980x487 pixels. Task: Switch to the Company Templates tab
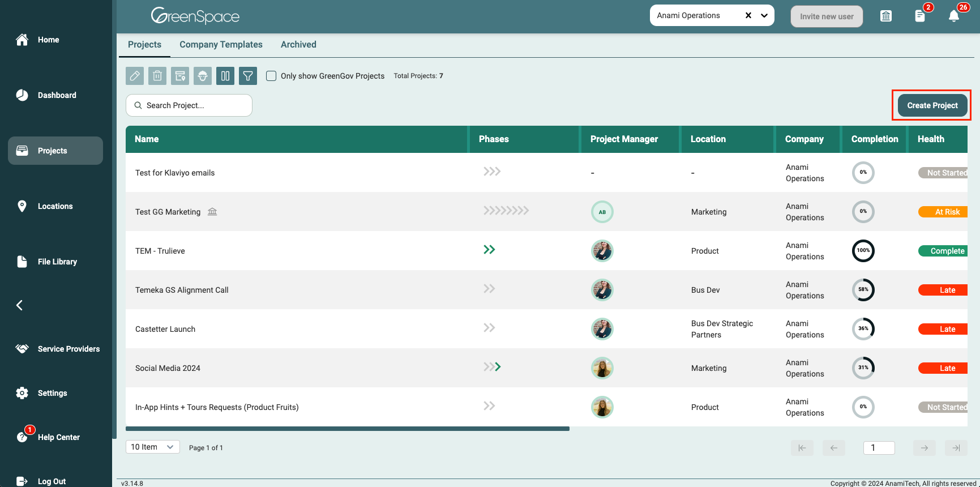pyautogui.click(x=221, y=45)
